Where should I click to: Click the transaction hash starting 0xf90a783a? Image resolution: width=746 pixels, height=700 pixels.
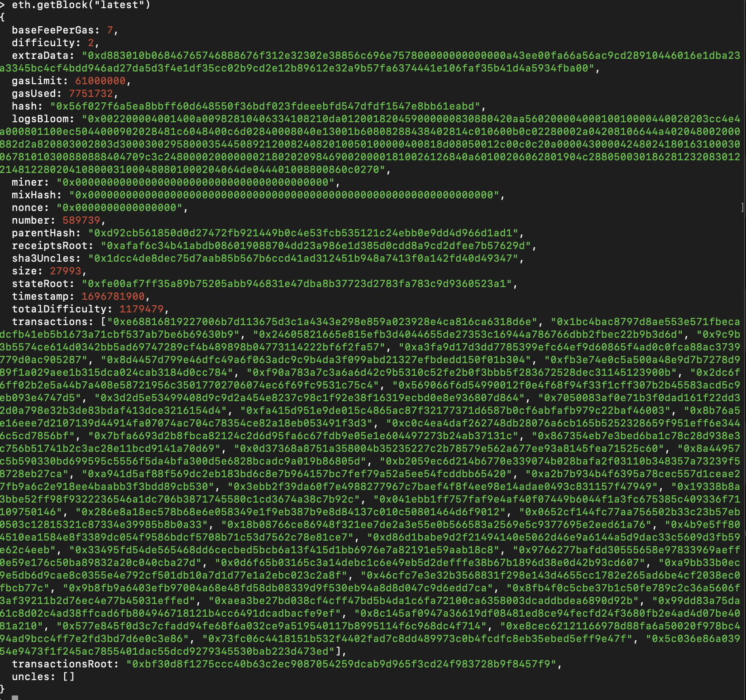point(462,373)
